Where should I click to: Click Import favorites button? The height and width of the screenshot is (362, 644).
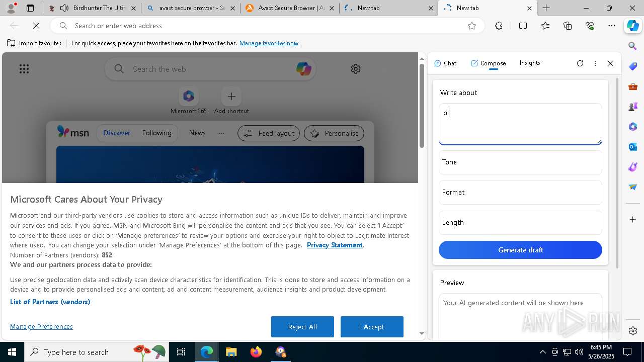34,43
